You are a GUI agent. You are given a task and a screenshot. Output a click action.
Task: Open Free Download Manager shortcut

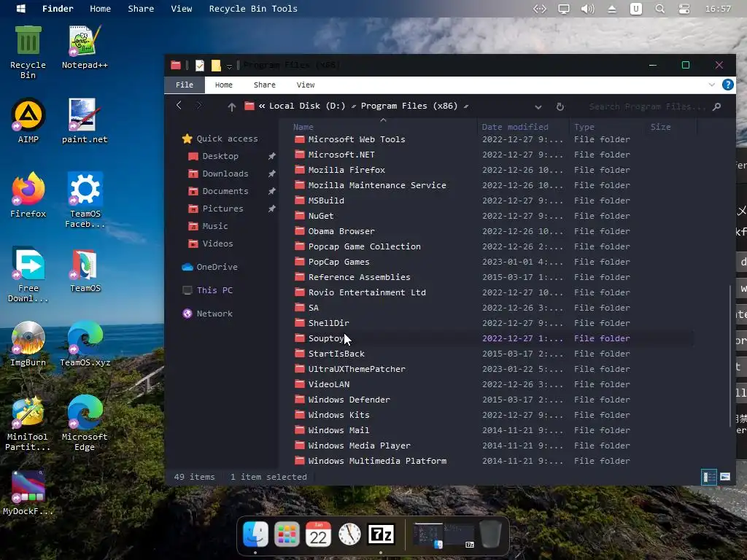pos(28,274)
